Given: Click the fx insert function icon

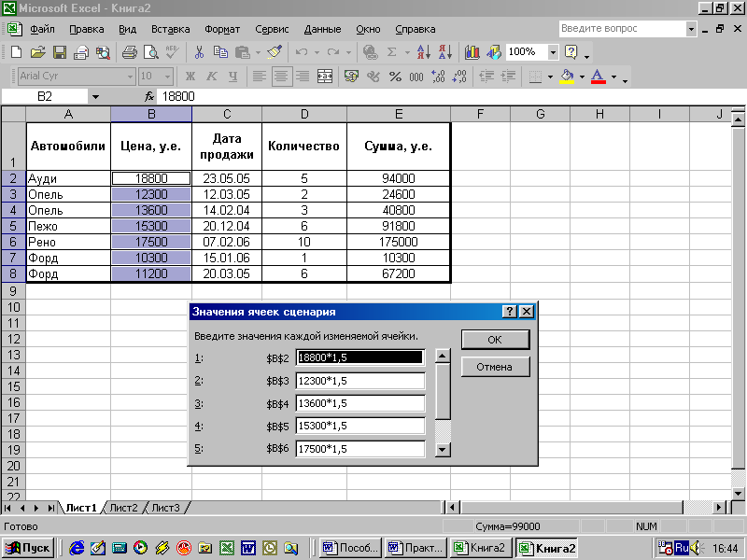Looking at the screenshot, I should (x=149, y=97).
